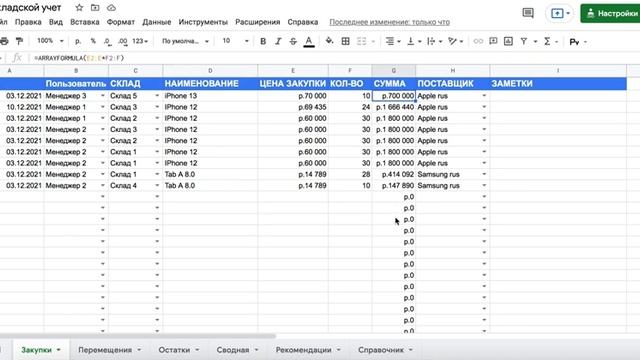Select cell р.414 092
Image resolution: width=640 pixels, height=360 pixels.
tap(393, 175)
